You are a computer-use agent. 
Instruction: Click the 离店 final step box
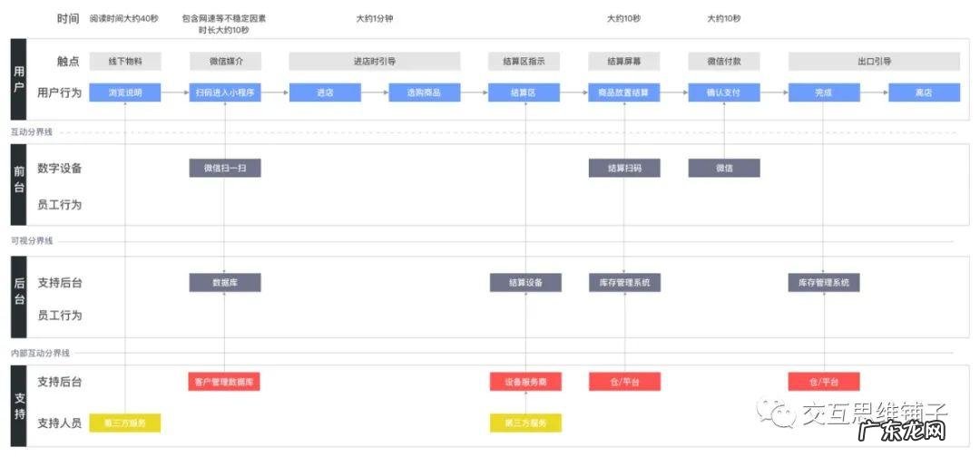pos(924,92)
